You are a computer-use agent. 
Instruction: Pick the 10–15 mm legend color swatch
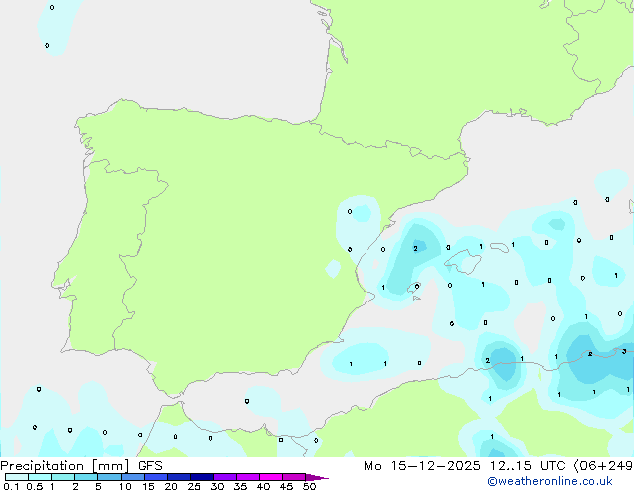(133, 477)
